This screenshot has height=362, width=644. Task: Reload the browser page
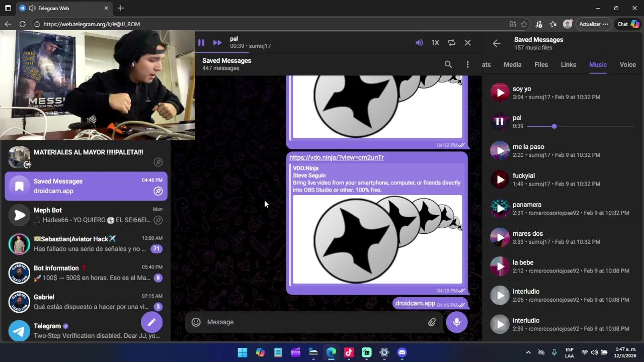(22, 24)
